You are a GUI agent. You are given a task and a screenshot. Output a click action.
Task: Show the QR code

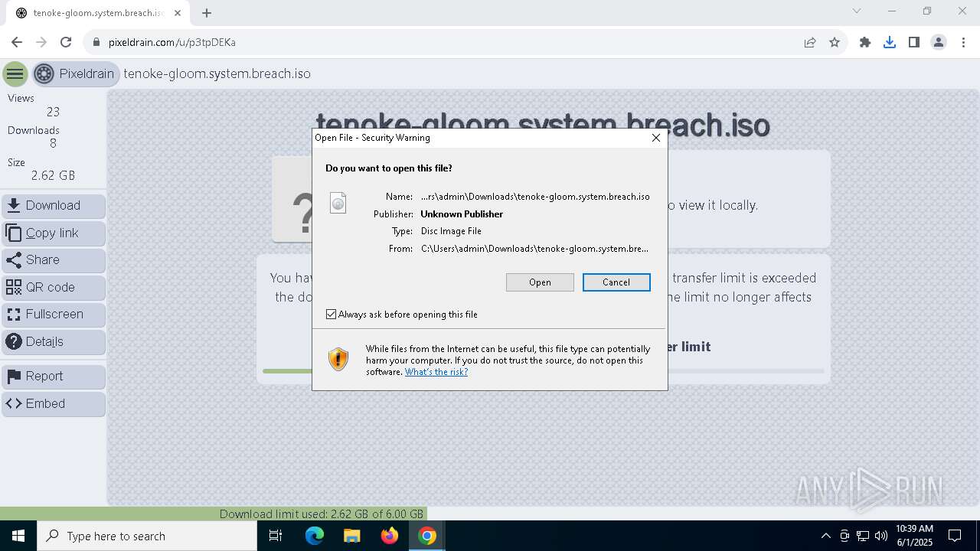click(54, 288)
